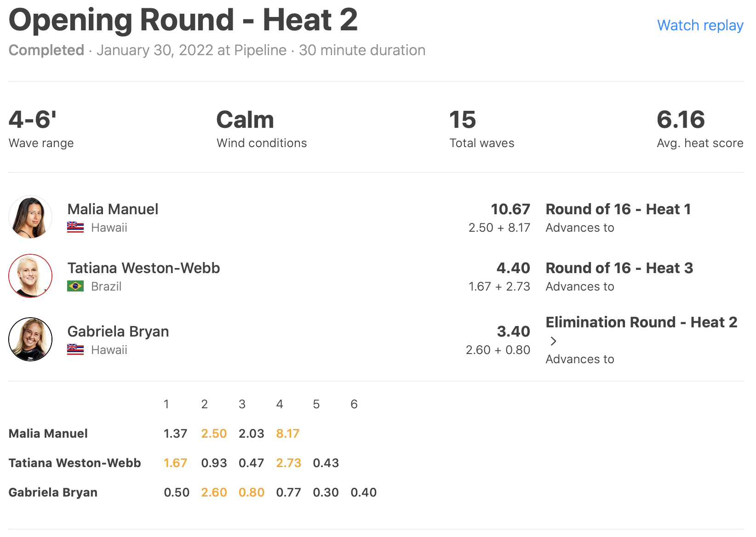Expand the Elimination Round Heat 2 chevron

tap(554, 341)
